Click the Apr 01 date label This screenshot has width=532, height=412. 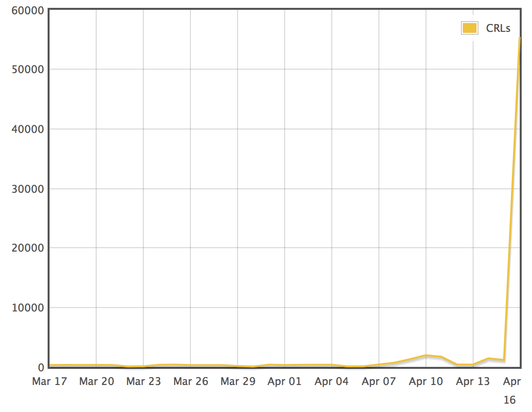[x=284, y=382]
